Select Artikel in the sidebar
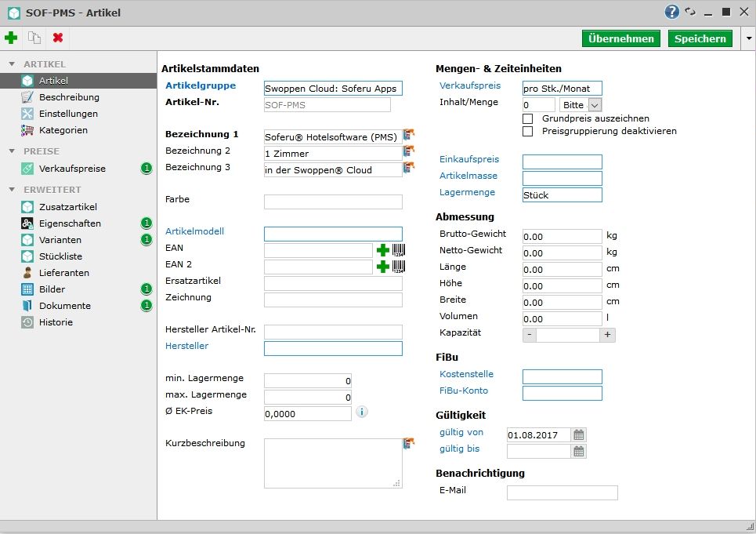The height and width of the screenshot is (534, 756). pyautogui.click(x=78, y=81)
